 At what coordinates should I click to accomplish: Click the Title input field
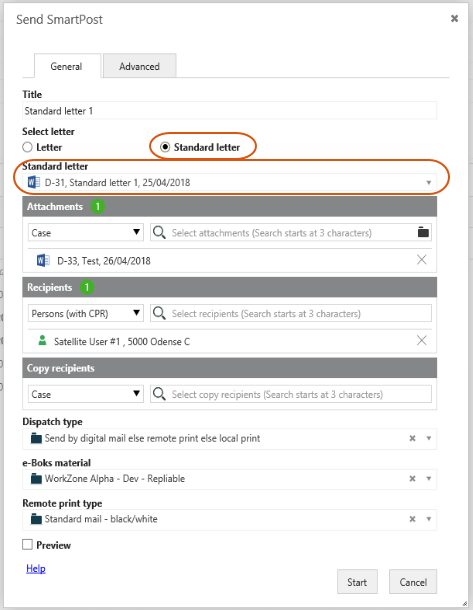(229, 111)
